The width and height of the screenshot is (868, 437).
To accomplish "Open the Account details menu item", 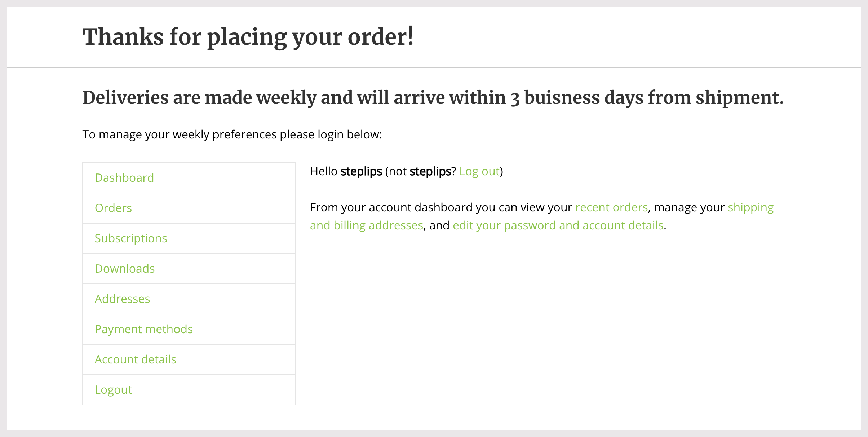I will [x=135, y=359].
